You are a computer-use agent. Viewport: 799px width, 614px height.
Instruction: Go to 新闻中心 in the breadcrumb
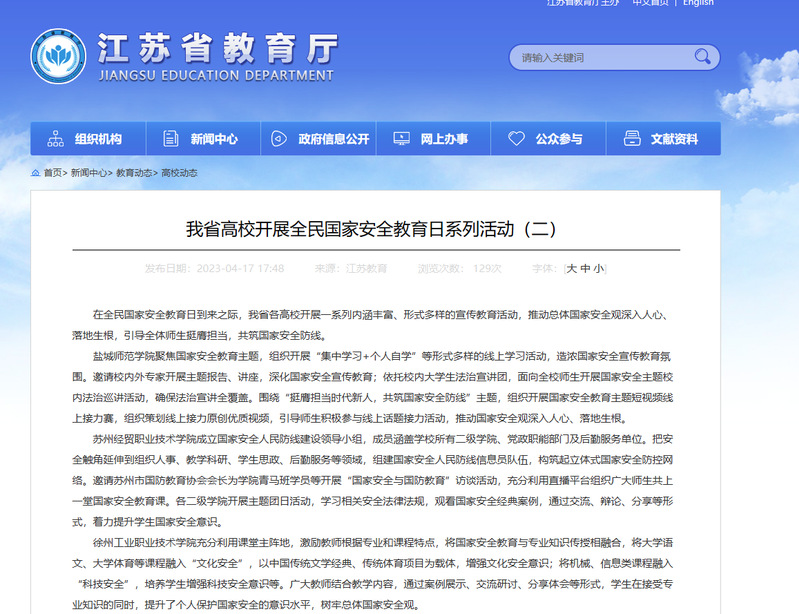coord(88,173)
